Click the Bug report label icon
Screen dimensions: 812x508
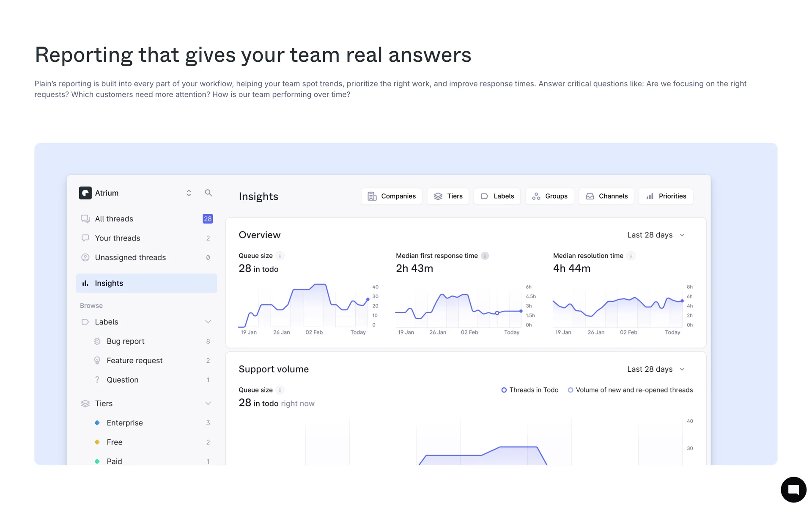pos(97,341)
